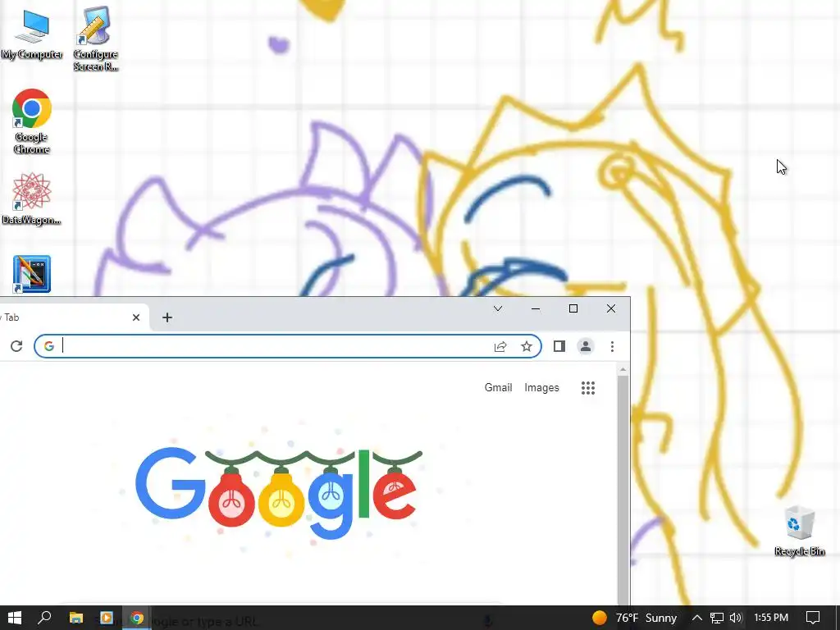The image size is (840, 630).
Task: Click the Google holiday doodle
Action: point(279,493)
